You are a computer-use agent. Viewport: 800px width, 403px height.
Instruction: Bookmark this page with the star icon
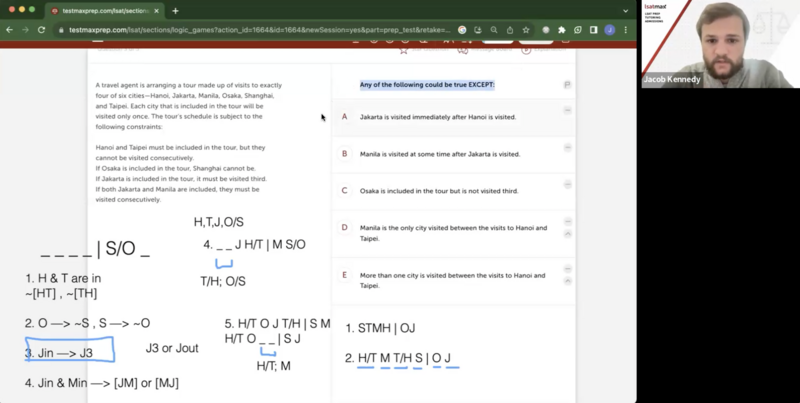point(526,30)
